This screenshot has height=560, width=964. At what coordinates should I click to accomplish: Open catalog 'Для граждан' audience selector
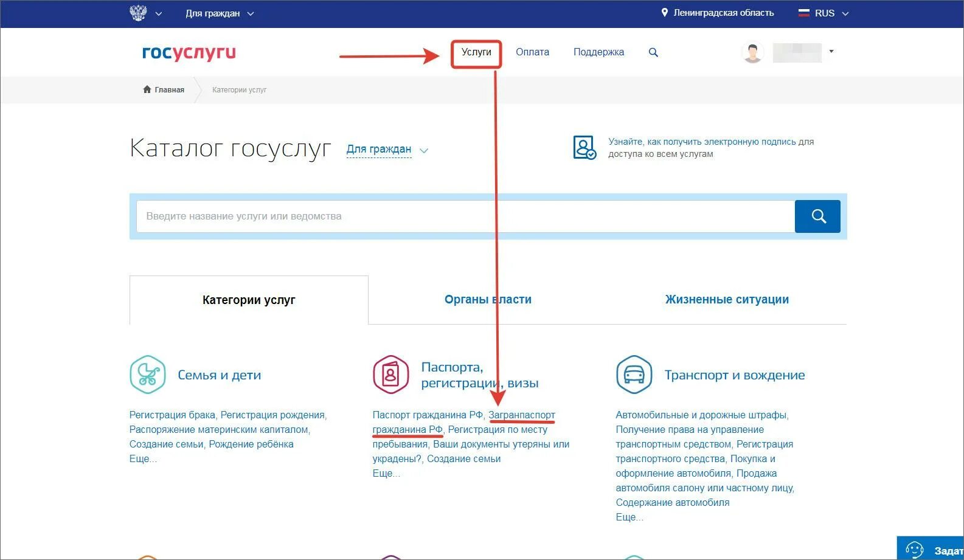point(387,150)
